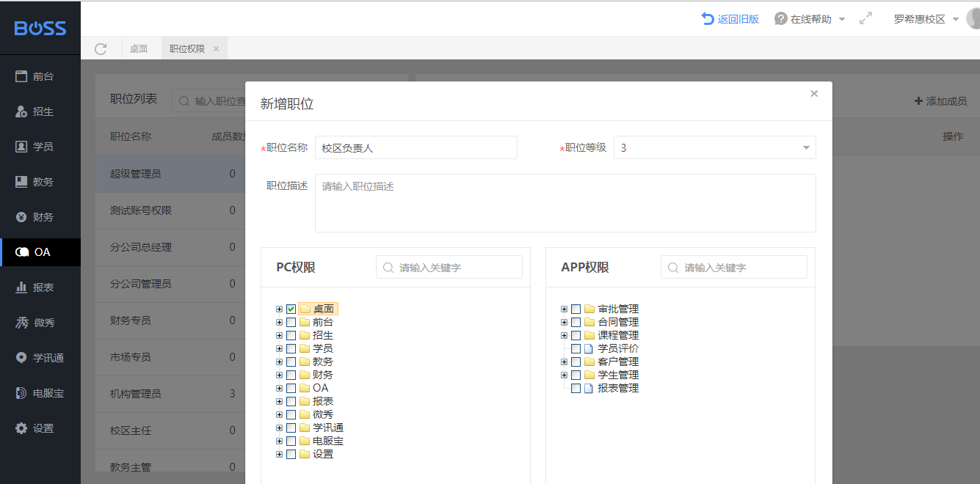
Task: Expand the 微秀 node in the PC权限 tree
Action: coord(279,414)
